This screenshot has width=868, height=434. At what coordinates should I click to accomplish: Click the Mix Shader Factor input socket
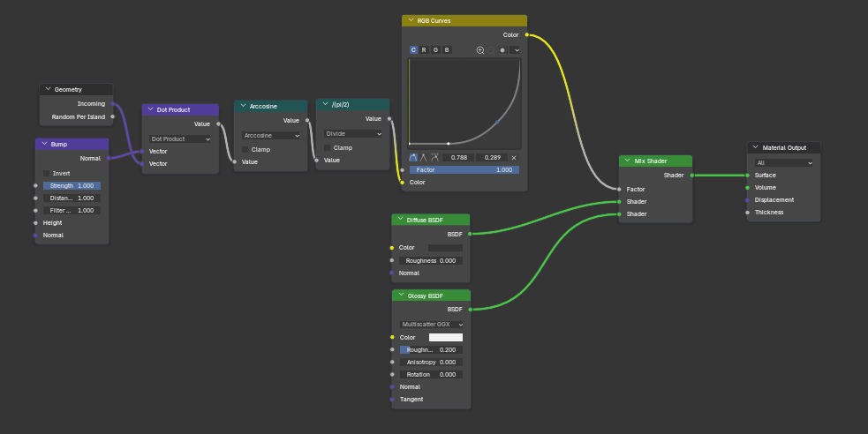619,189
